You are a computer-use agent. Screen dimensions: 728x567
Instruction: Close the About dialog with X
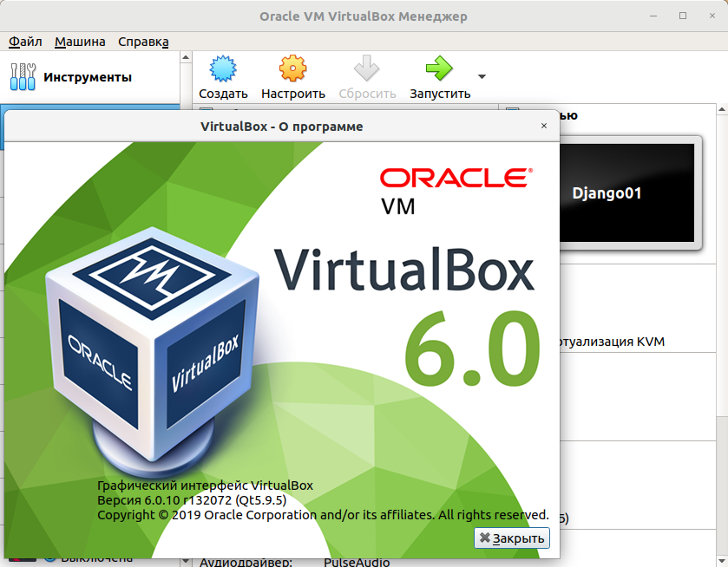click(544, 126)
